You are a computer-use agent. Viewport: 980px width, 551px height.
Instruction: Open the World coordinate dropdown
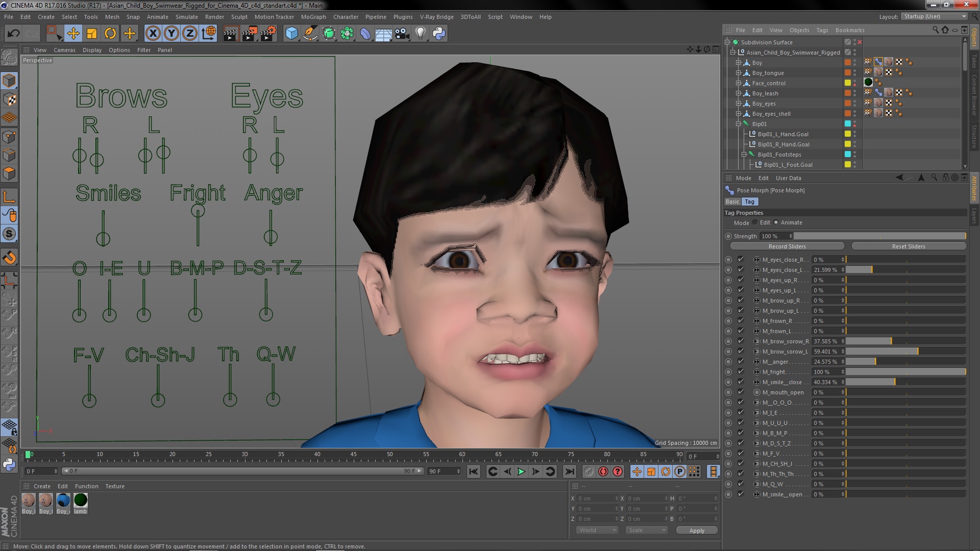coord(597,530)
